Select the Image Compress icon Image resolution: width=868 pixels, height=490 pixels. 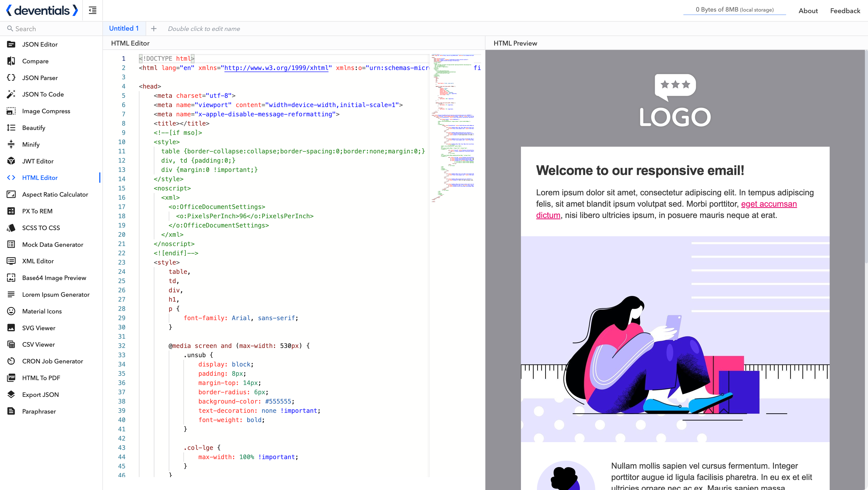(x=11, y=111)
